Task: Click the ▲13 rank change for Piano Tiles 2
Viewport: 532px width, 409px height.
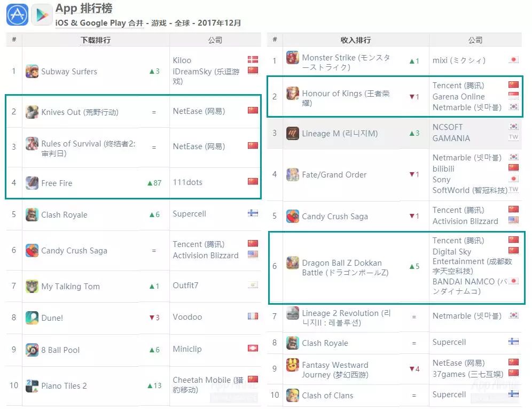Action: [x=154, y=386]
